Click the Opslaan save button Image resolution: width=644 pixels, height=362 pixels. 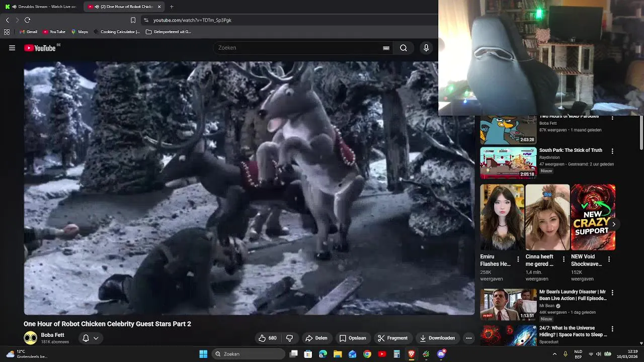[x=352, y=338]
